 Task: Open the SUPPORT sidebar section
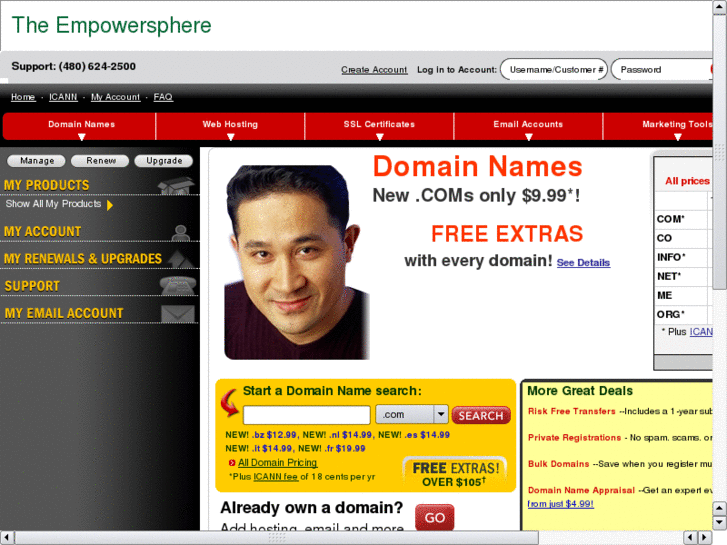point(32,286)
